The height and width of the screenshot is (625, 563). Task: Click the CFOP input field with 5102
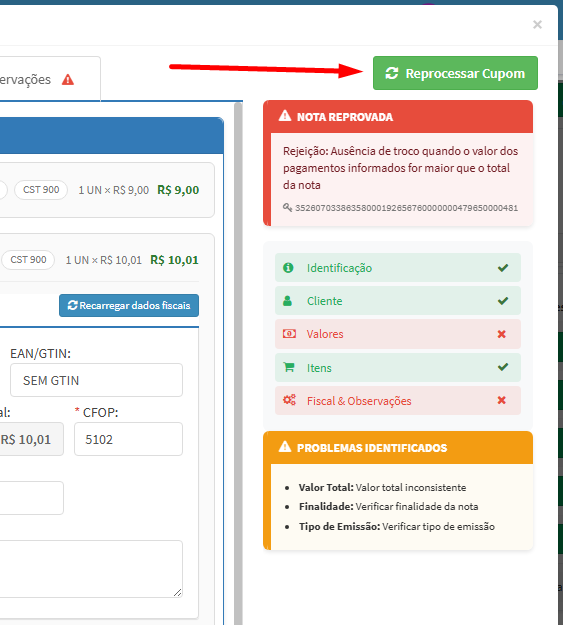128,439
